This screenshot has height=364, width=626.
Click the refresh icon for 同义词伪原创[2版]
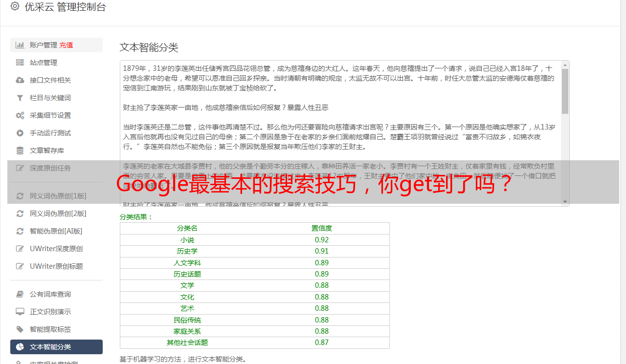[20, 214]
